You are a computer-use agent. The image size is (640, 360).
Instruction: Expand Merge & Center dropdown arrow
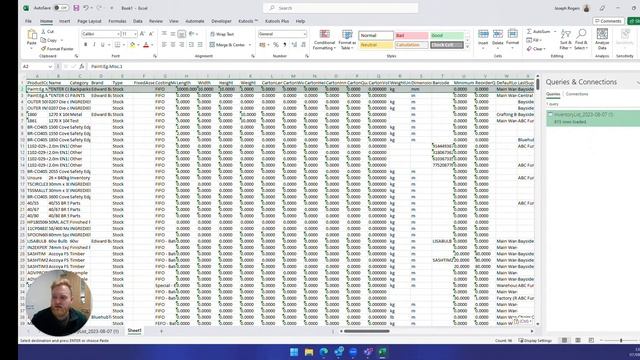pos(250,44)
